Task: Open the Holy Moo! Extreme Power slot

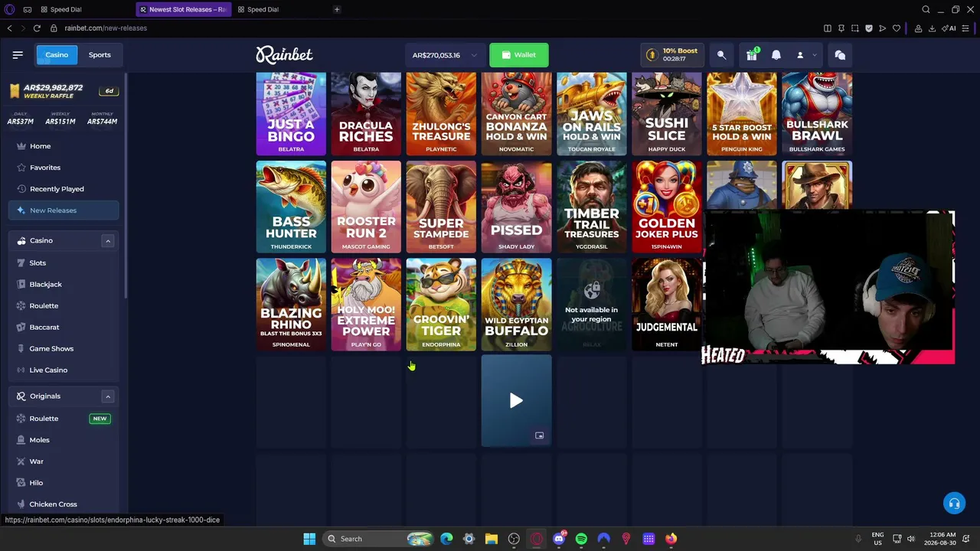Action: [x=366, y=305]
